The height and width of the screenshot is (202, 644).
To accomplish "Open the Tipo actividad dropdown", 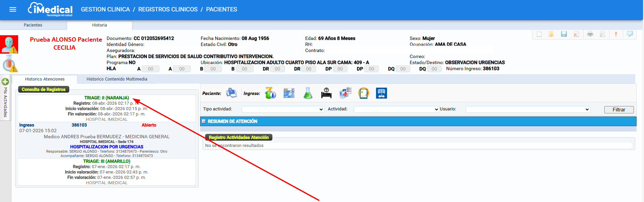I will [x=282, y=109].
